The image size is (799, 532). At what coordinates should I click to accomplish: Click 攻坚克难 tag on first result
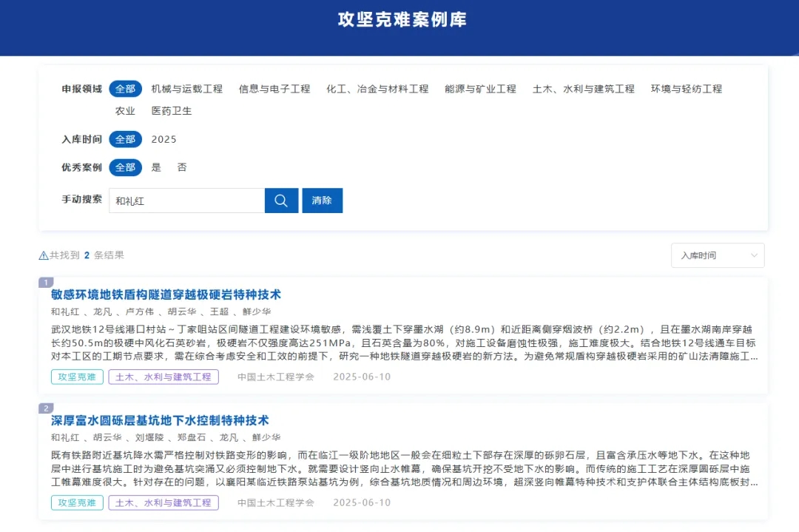click(x=77, y=377)
